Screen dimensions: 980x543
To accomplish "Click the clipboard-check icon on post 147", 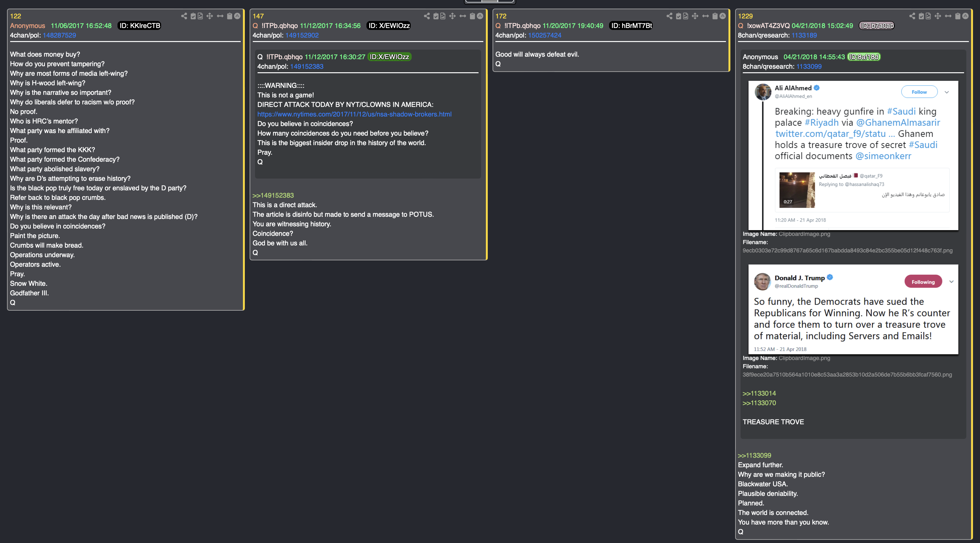I will (436, 16).
